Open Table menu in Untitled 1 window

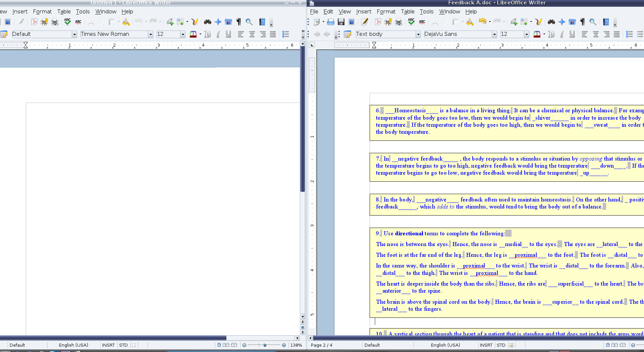tap(64, 11)
